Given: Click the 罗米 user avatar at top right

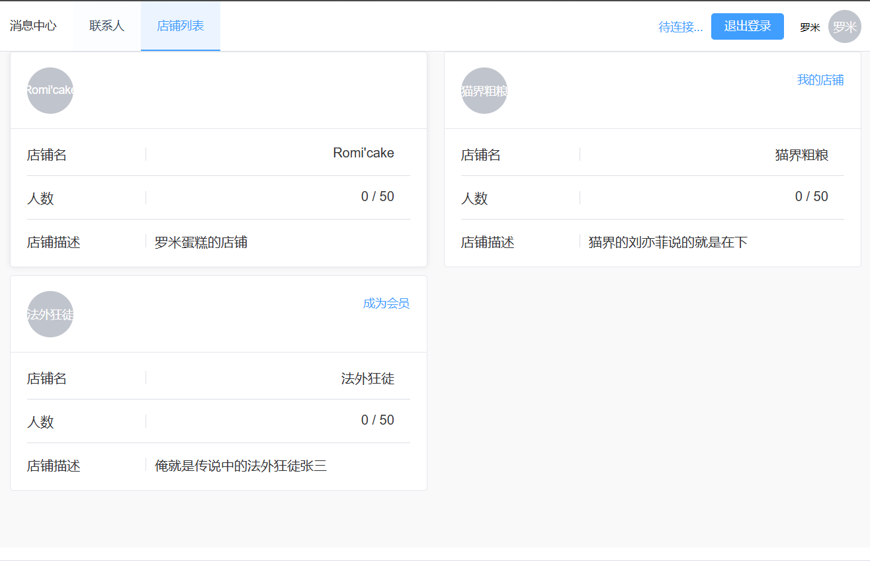Looking at the screenshot, I should (844, 27).
